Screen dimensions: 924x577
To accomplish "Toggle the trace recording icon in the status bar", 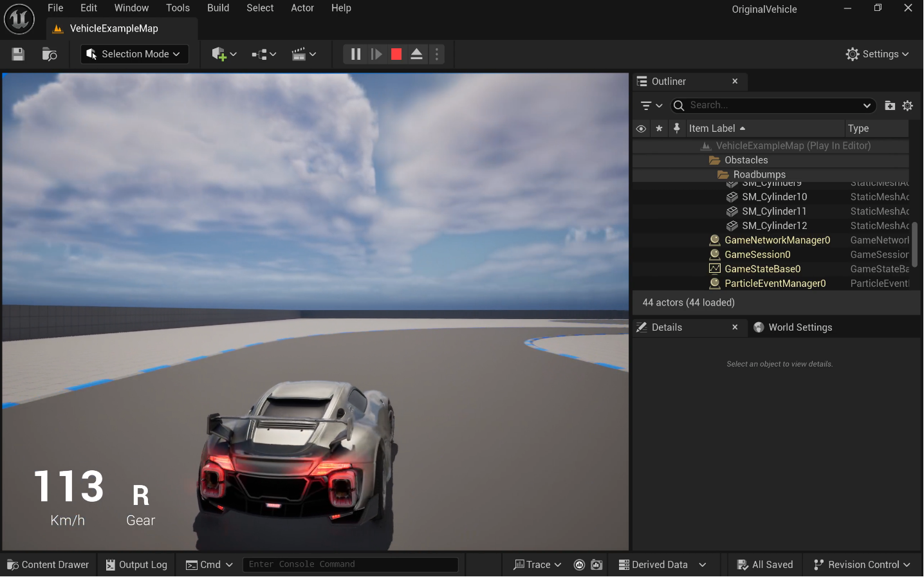I will coord(579,565).
